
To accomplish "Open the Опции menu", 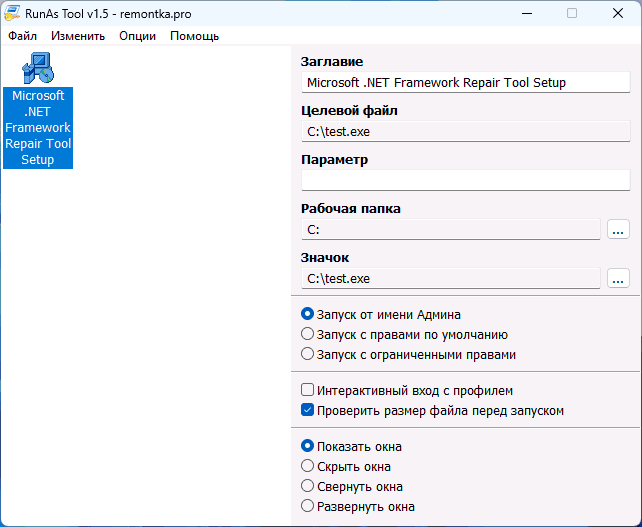I will pos(137,36).
